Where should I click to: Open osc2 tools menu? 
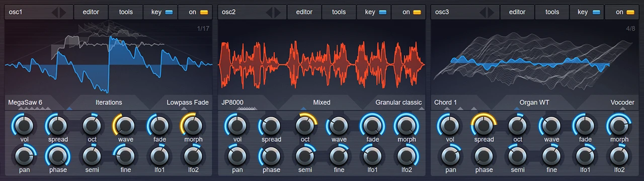click(x=339, y=12)
